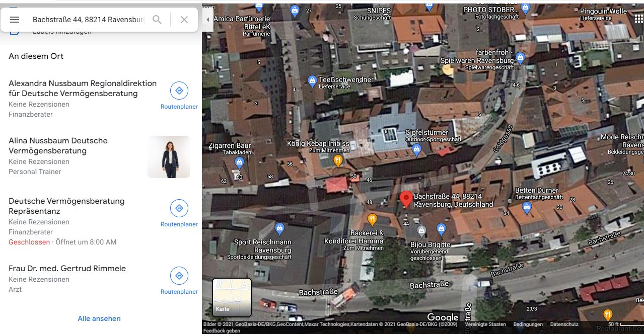Open Alina Nussbaum Deutsche Vermögensberatung listing
644x334 pixels.
tap(58, 146)
